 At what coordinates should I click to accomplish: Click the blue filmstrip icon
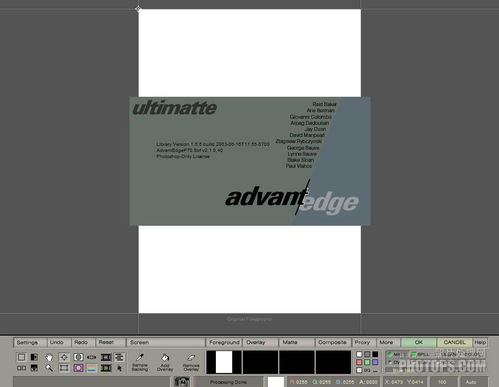pos(106,357)
